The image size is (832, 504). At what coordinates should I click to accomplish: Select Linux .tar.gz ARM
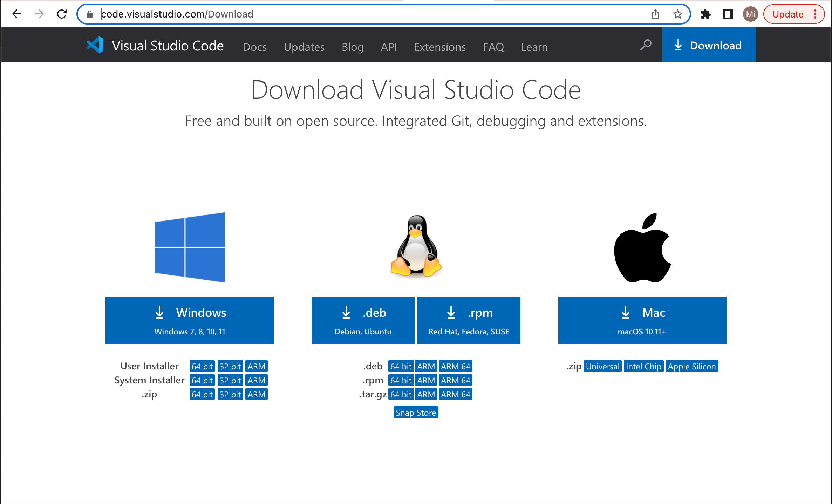coord(426,394)
